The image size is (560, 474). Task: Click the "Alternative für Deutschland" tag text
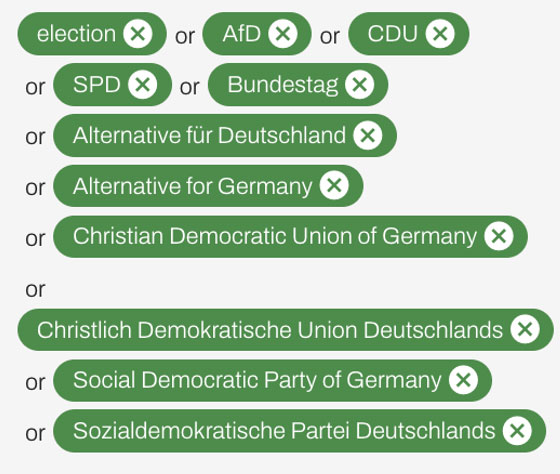point(209,135)
